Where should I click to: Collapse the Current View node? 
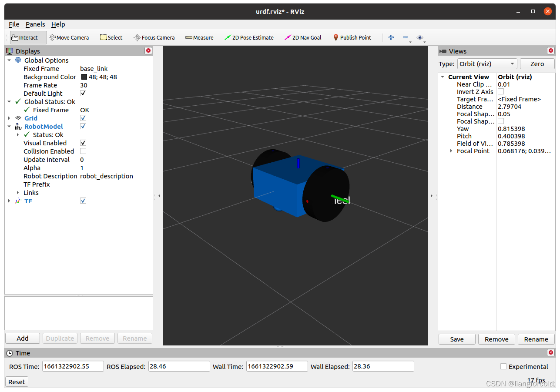click(x=443, y=77)
